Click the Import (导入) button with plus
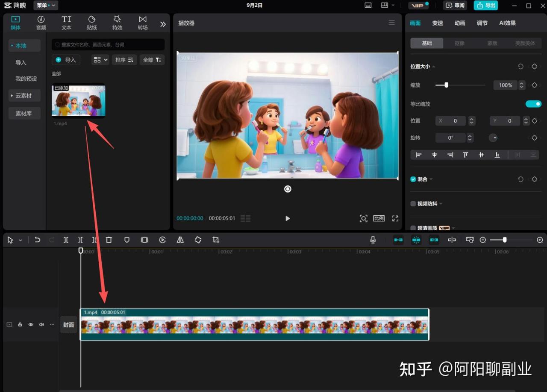The image size is (547, 392). pyautogui.click(x=66, y=60)
